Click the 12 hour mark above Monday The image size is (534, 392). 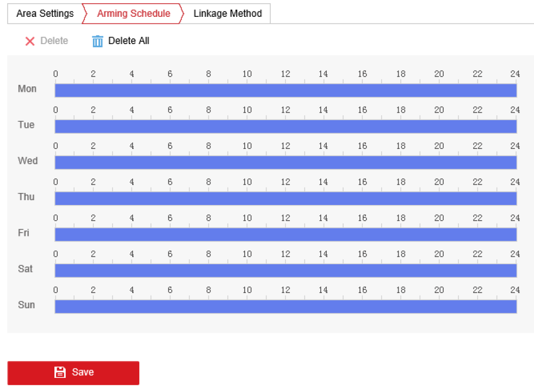[285, 74]
